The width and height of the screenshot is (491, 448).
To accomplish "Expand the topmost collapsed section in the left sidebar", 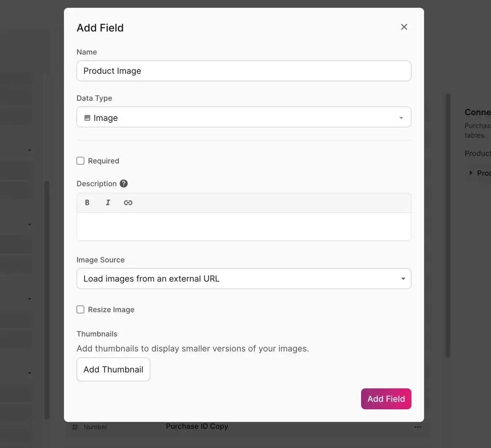I will pyautogui.click(x=29, y=150).
